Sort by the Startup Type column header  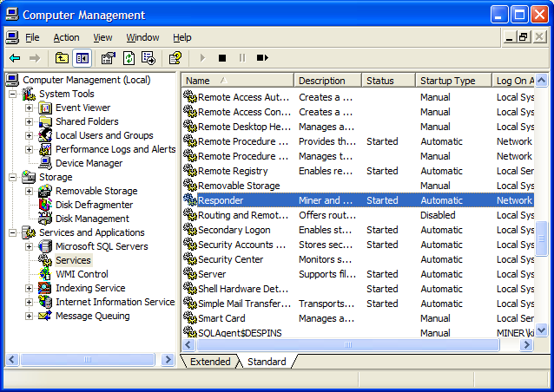click(447, 81)
